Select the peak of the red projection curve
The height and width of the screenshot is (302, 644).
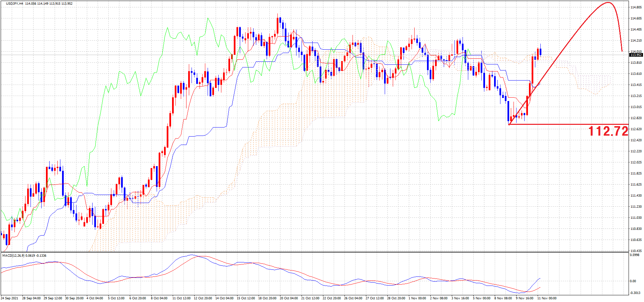pos(608,3)
